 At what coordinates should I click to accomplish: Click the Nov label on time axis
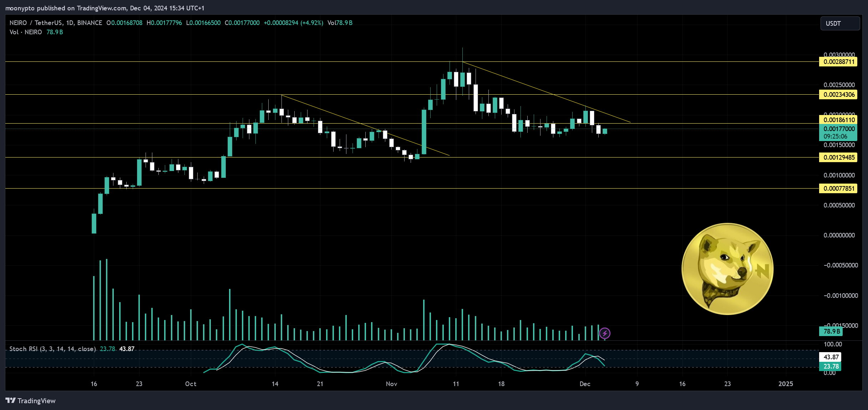pyautogui.click(x=391, y=384)
